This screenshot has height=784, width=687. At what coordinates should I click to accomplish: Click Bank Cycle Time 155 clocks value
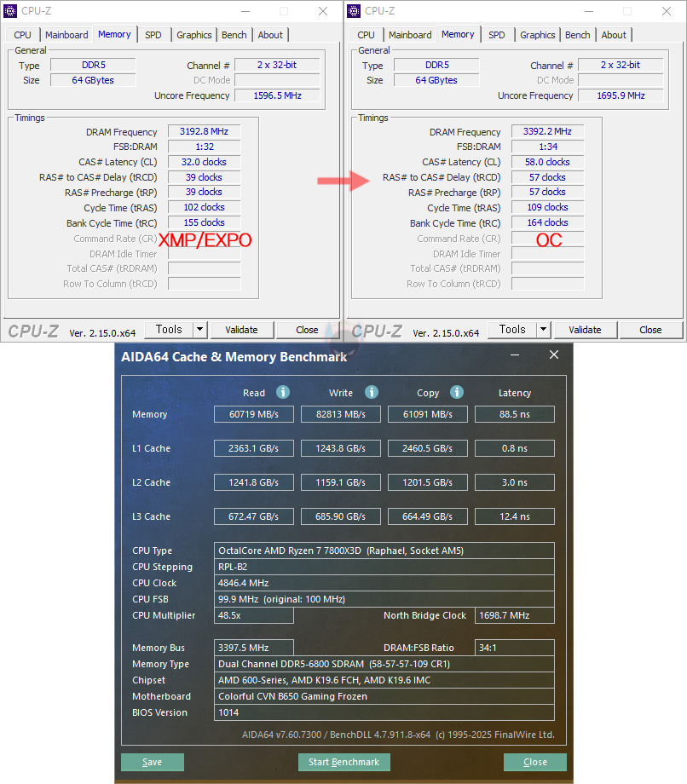click(204, 222)
